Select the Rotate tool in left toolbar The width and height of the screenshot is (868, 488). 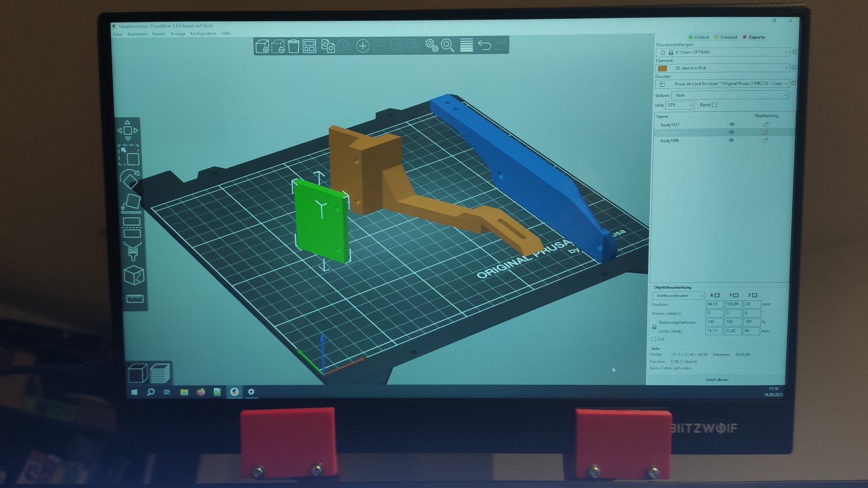(x=129, y=179)
